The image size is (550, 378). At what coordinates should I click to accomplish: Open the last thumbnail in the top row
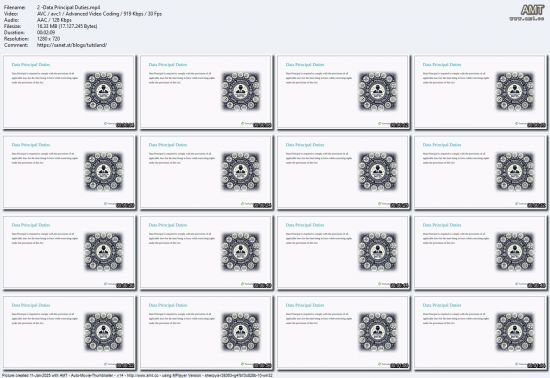point(480,92)
